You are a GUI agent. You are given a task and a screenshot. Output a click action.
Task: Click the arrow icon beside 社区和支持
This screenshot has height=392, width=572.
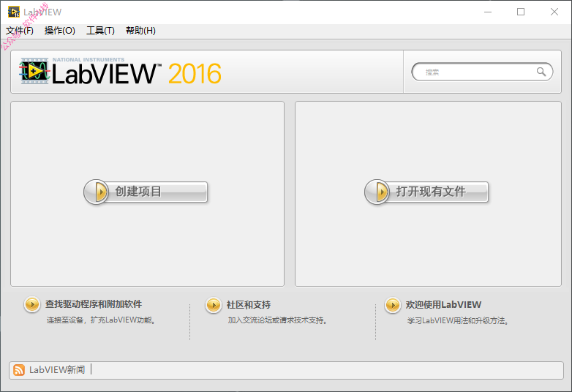(x=214, y=305)
